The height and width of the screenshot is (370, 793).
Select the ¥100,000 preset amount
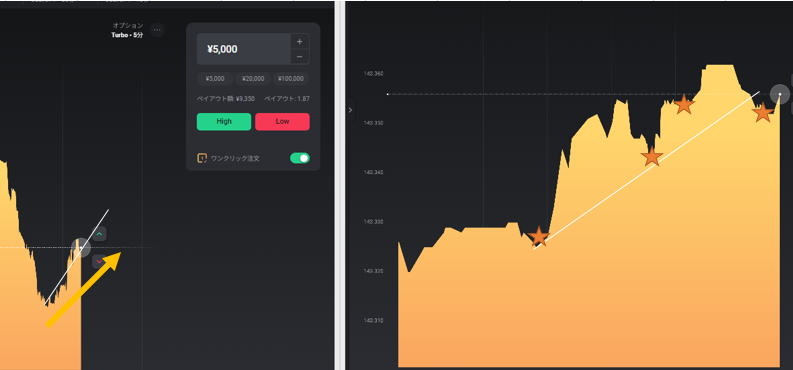pos(291,79)
